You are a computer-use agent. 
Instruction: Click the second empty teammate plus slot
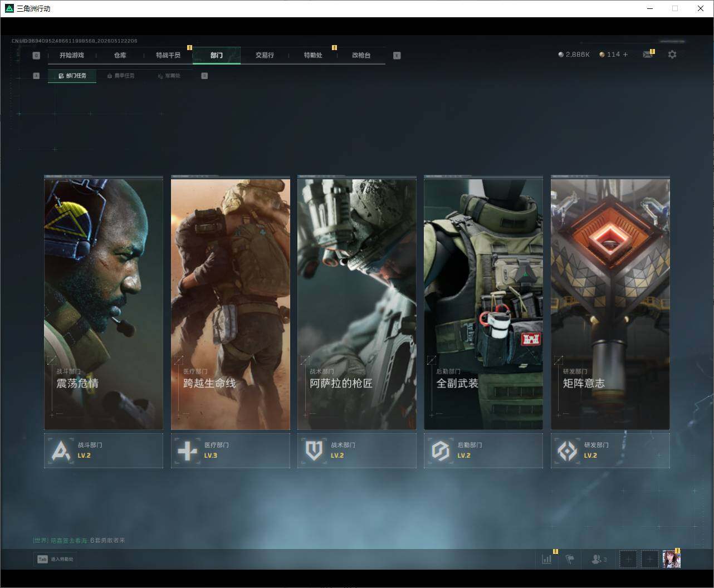click(x=649, y=559)
